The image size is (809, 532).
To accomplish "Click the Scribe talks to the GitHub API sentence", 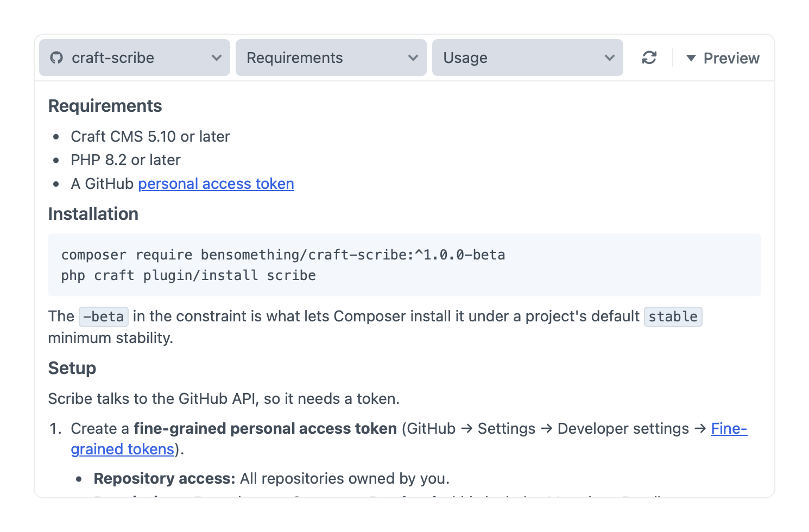I will pos(224,398).
